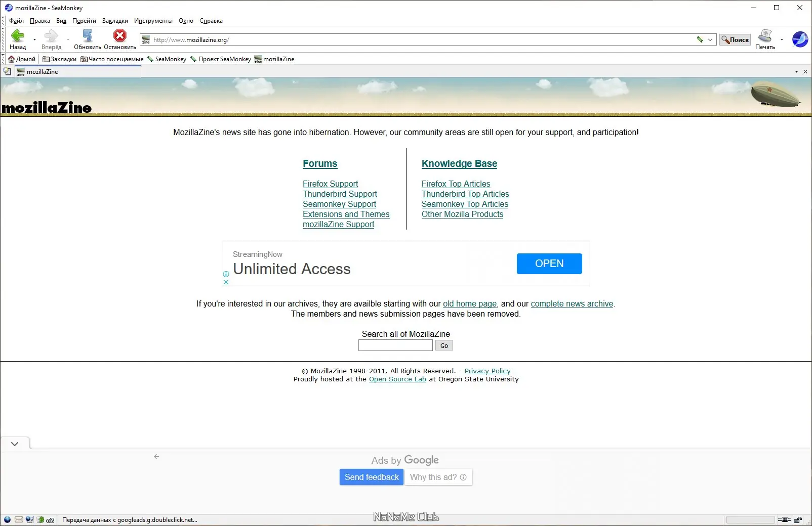The image size is (812, 526).
Task: Open the list-all-tabs dropdown arrow
Action: coord(796,72)
